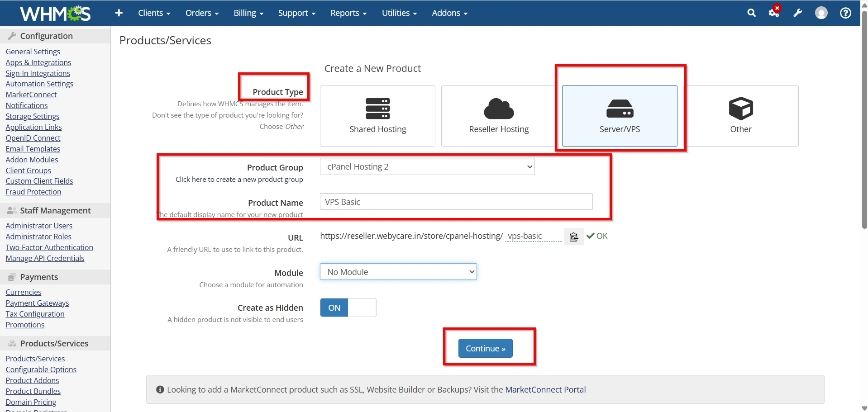Copy the product URL to clipboard
The image size is (868, 412).
pyautogui.click(x=574, y=237)
